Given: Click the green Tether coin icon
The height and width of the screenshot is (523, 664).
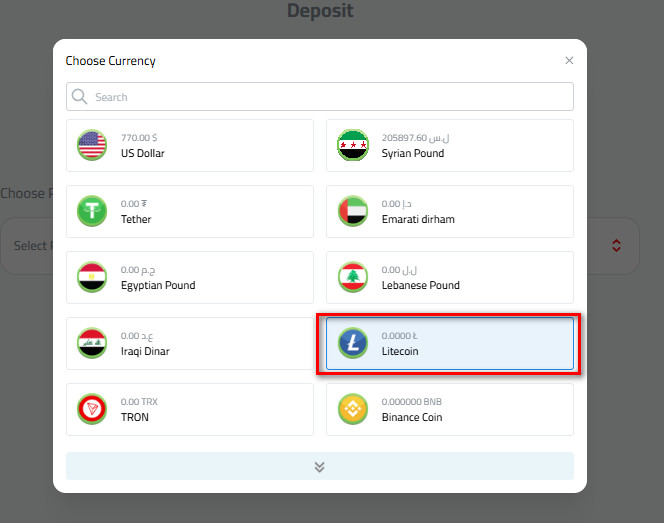Looking at the screenshot, I should click(92, 212).
